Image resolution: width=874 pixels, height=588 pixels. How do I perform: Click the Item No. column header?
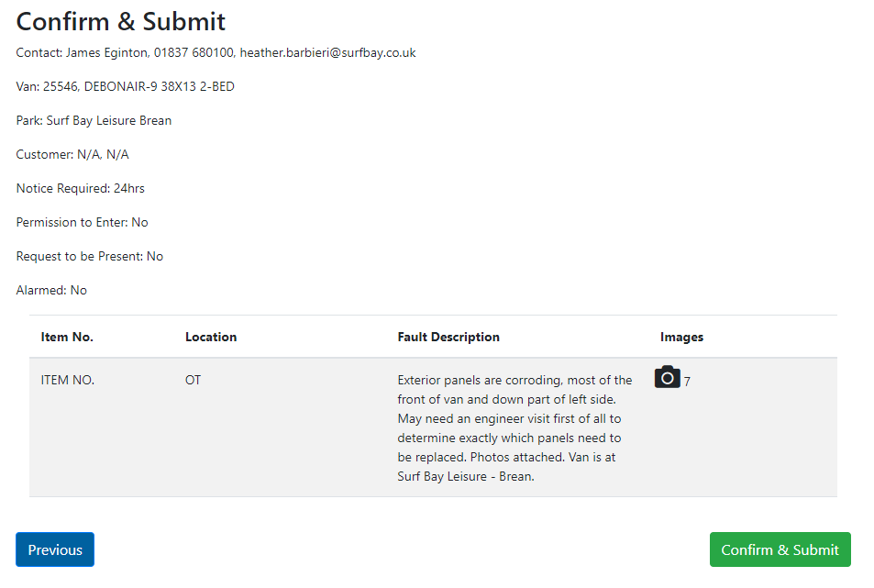pos(67,337)
